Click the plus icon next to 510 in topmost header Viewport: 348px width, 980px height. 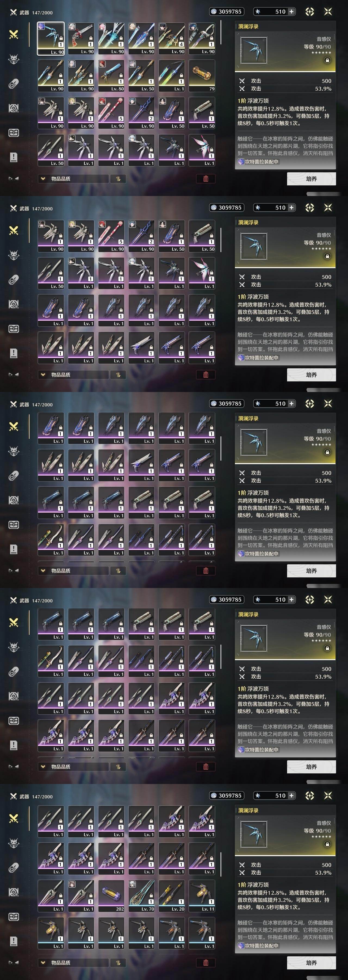291,11
